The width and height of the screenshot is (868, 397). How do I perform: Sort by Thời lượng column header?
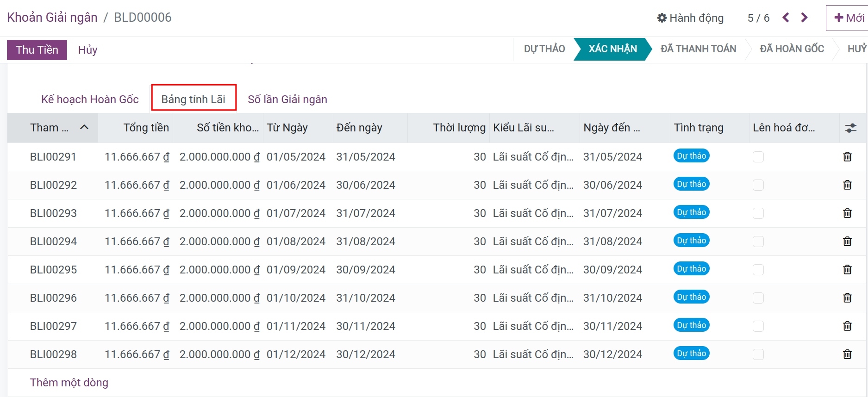click(449, 128)
